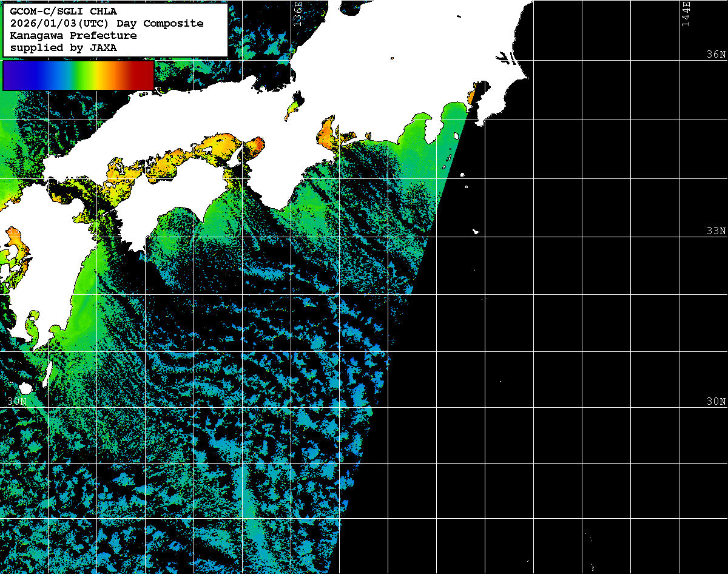The image size is (728, 574).
Task: Click the "supplied by JAXA" credit text
Action: tap(63, 47)
